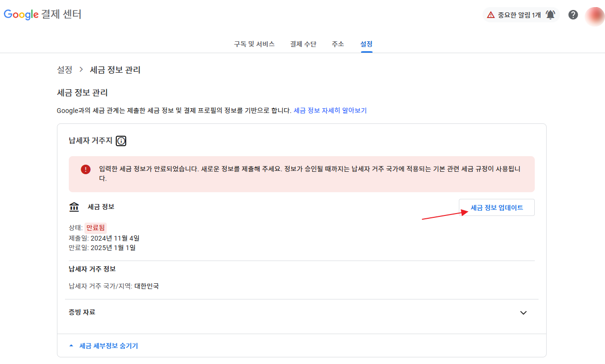This screenshot has height=364, width=605.
Task: Open the blurred profile avatar
Action: pyautogui.click(x=595, y=16)
